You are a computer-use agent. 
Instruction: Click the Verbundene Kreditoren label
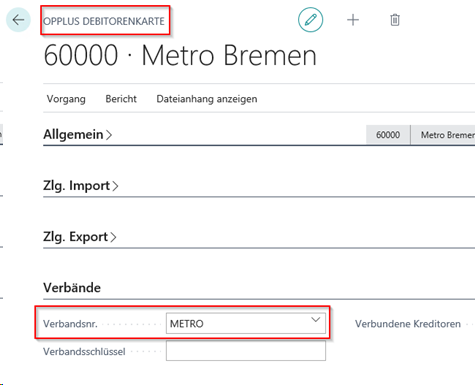pos(408,324)
